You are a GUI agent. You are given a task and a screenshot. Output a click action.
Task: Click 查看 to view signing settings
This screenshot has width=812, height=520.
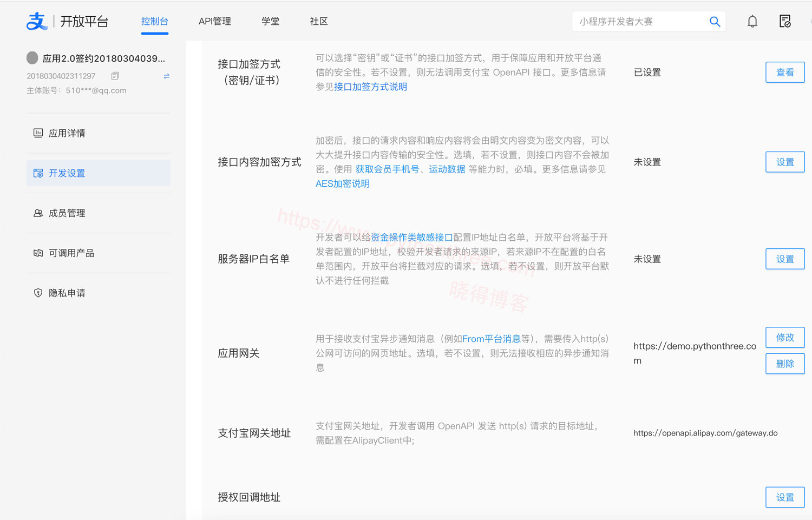(785, 72)
